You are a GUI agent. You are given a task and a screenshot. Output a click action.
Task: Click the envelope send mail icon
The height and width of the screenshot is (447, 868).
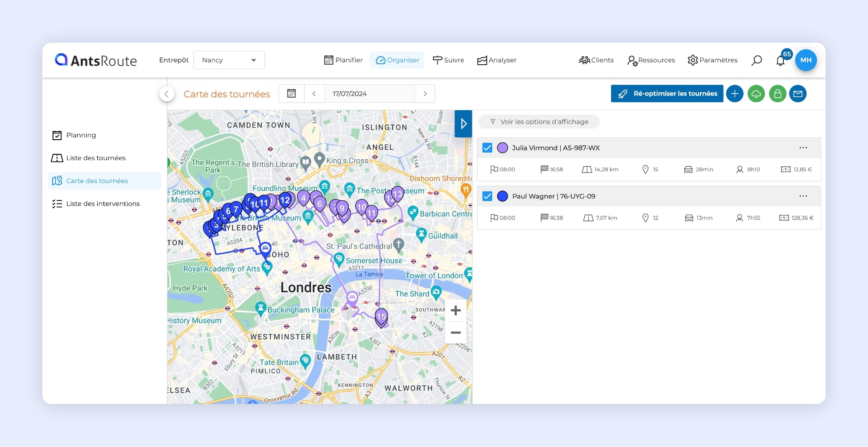click(798, 94)
